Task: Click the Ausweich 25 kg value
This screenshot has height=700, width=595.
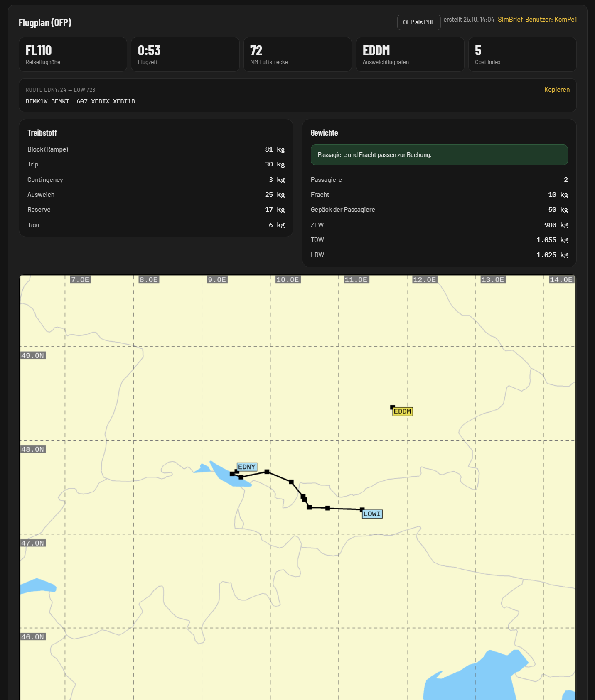Action: pos(275,195)
